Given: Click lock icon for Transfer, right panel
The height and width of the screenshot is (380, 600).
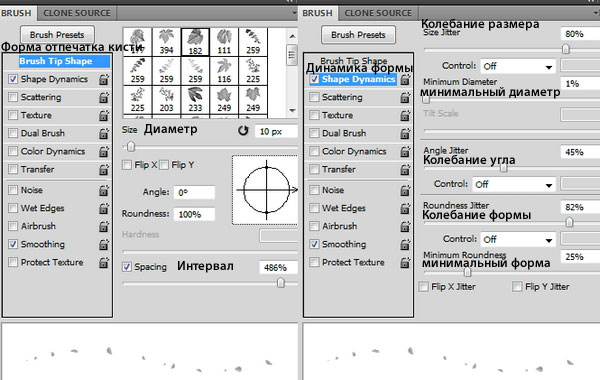Looking at the screenshot, I should 405,169.
